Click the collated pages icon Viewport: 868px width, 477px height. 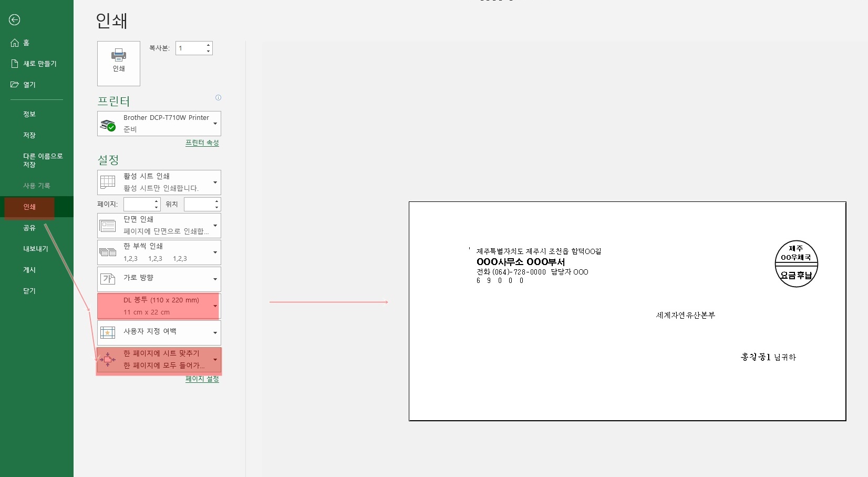point(108,252)
